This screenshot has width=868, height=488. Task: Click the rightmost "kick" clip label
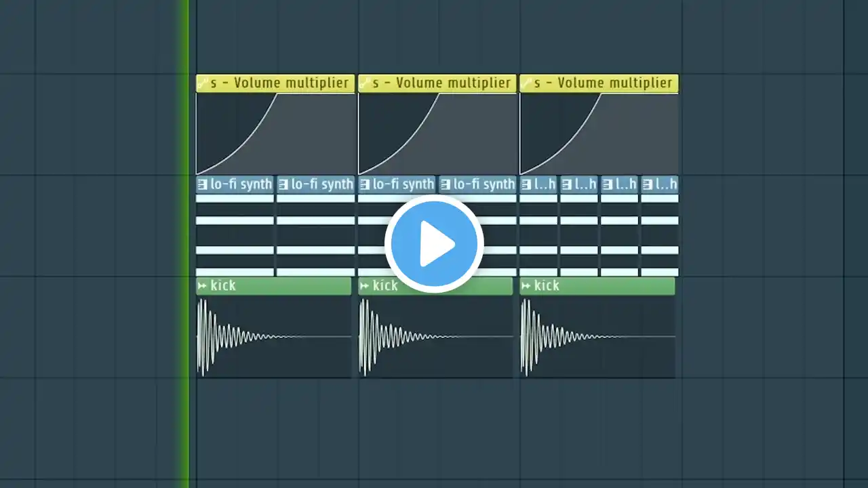tap(547, 286)
